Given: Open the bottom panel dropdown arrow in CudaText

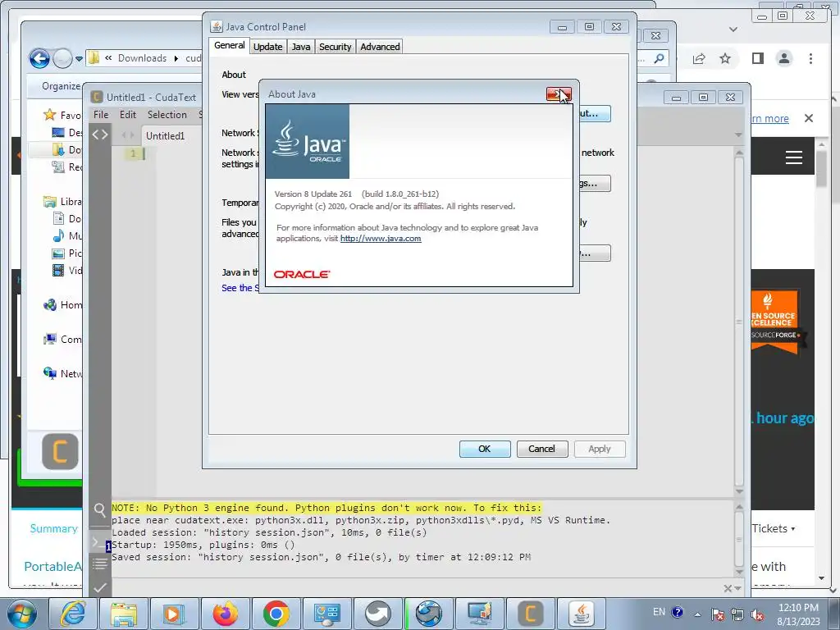Looking at the screenshot, I should click(x=737, y=589).
